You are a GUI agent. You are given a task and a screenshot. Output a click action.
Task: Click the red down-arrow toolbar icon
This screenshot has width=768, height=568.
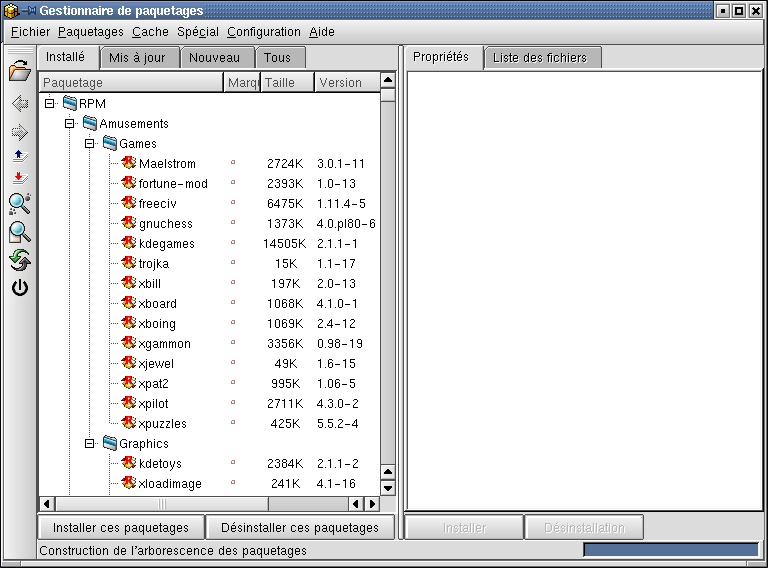[x=19, y=178]
